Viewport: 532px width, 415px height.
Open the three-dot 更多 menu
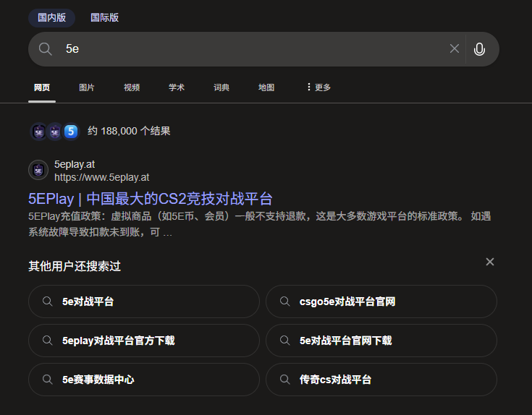[318, 87]
